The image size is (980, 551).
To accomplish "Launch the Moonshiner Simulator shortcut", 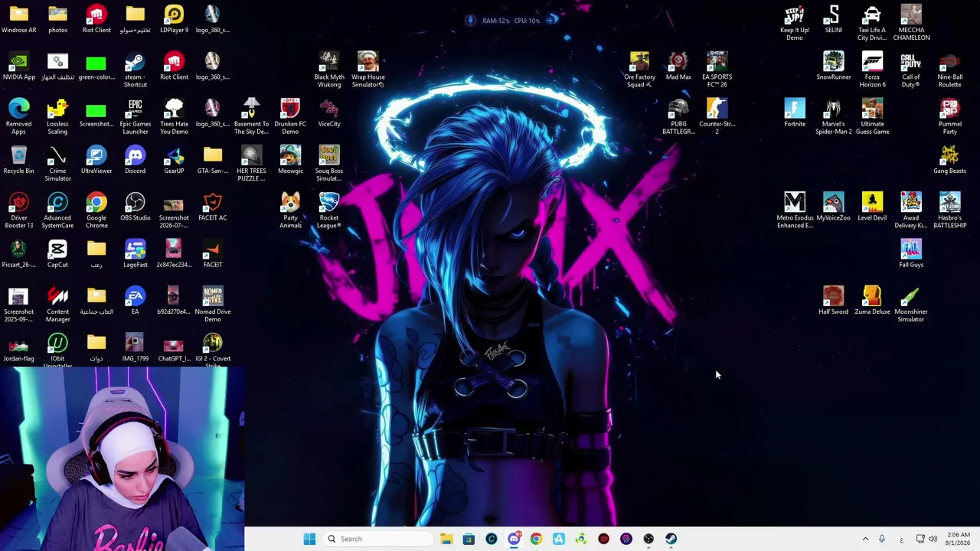I will 911,305.
